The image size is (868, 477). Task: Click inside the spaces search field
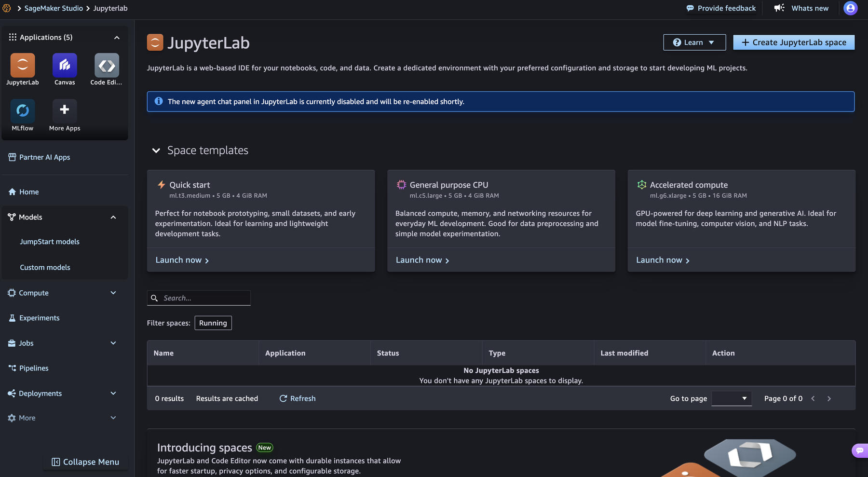tap(199, 298)
